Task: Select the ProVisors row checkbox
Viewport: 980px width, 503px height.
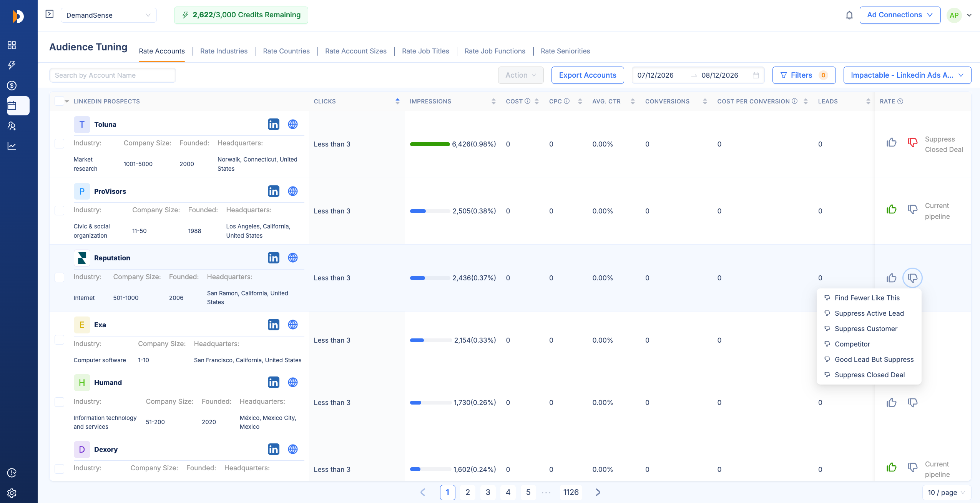Action: click(x=59, y=211)
